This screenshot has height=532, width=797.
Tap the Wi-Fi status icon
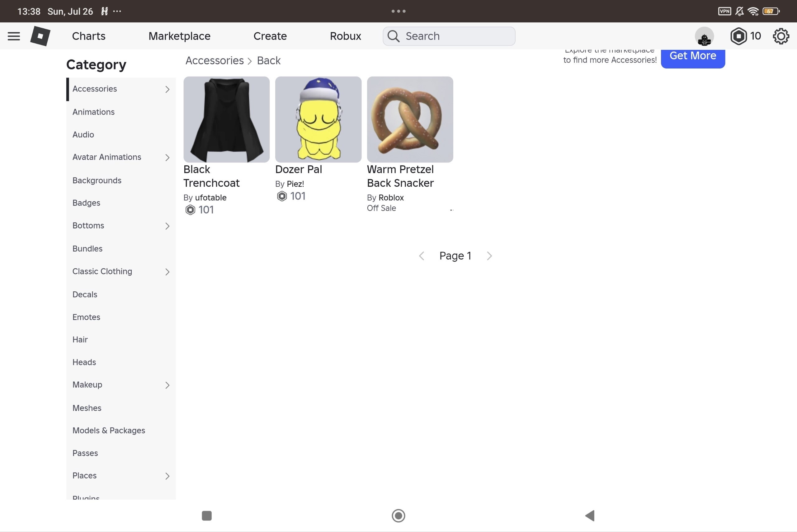point(753,11)
